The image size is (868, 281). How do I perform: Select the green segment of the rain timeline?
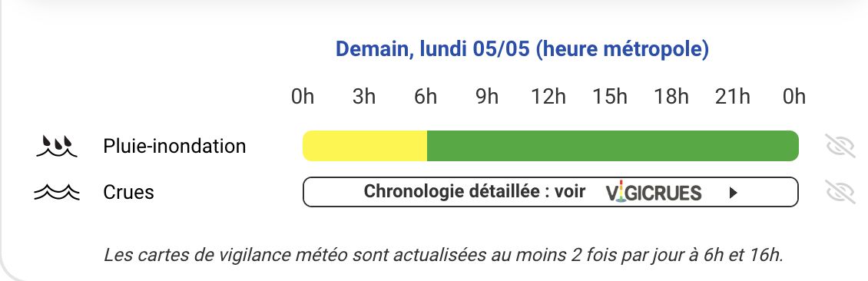(613, 146)
